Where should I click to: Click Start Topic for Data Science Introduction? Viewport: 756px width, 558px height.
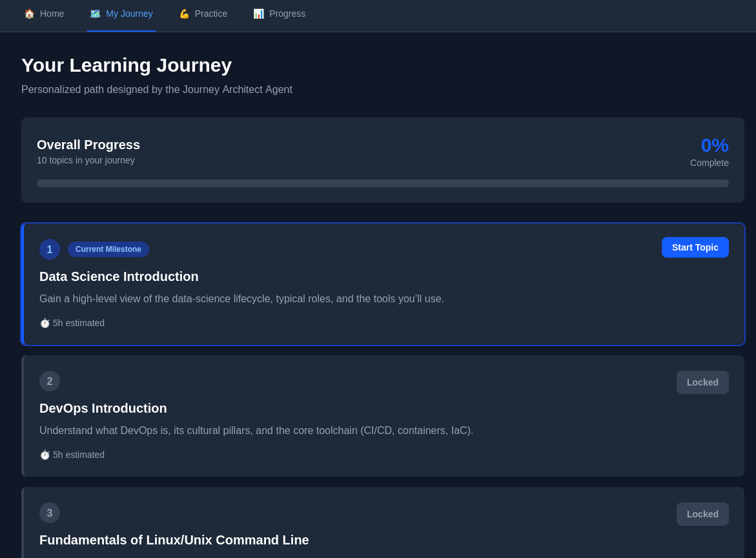tap(695, 247)
